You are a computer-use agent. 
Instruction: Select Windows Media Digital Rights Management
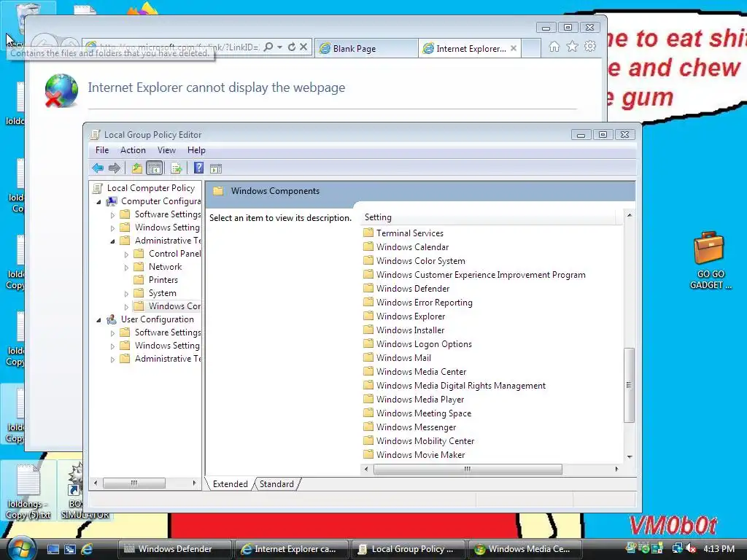(x=461, y=386)
